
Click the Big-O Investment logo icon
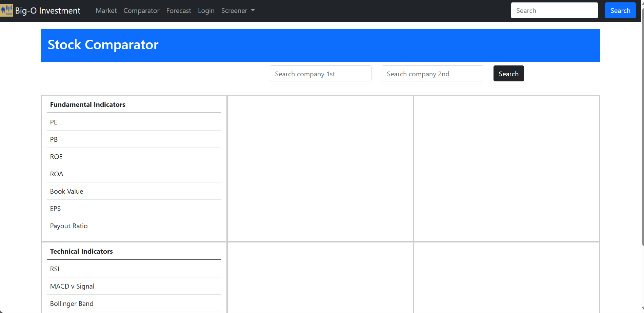point(6,11)
